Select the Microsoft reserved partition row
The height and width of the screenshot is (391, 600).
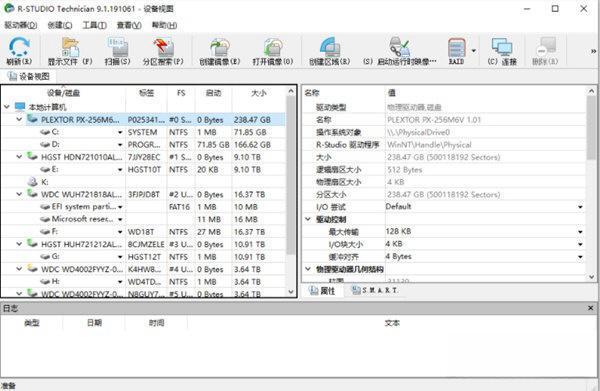143,219
